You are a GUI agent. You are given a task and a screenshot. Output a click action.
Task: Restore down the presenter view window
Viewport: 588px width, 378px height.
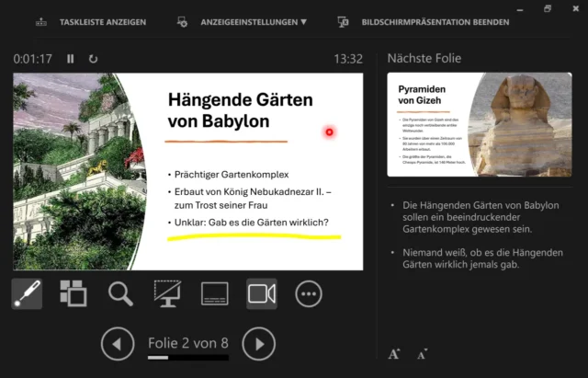point(548,8)
